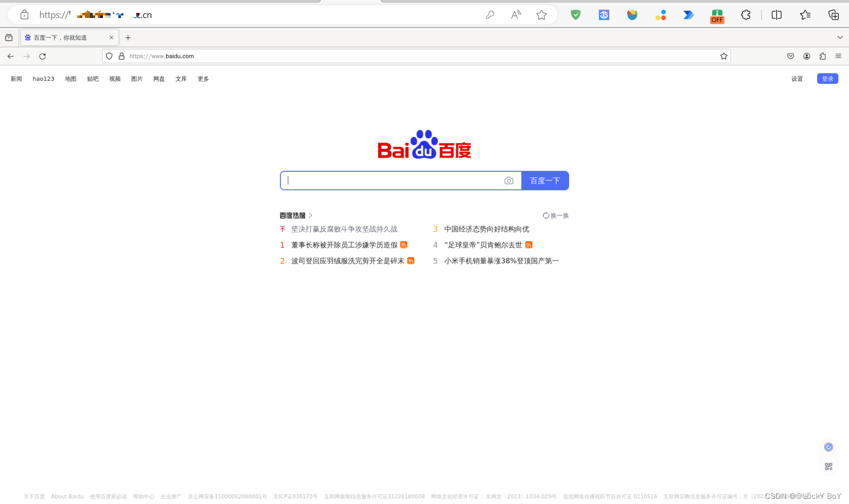The image size is (849, 504).
Task: Toggle the green OFF extension icon
Action: pos(717,16)
